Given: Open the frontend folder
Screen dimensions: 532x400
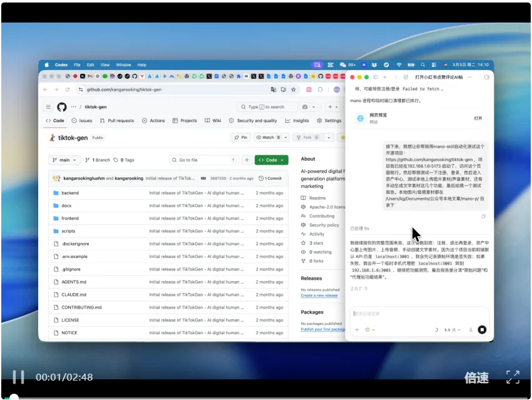Looking at the screenshot, I should (70, 218).
